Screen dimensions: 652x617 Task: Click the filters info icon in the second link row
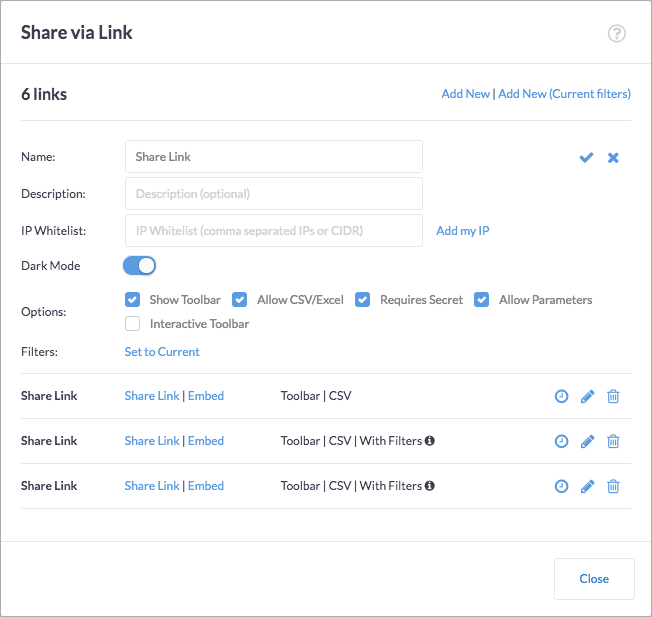click(x=430, y=441)
